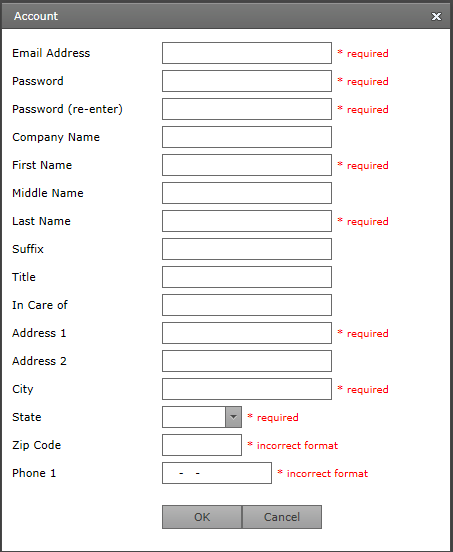Click the Suffix text field

coord(247,249)
